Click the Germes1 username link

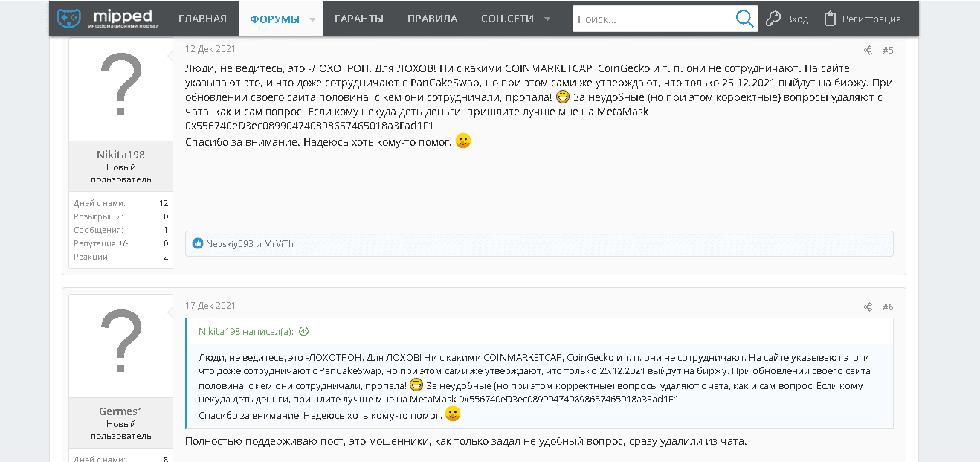pyautogui.click(x=120, y=411)
